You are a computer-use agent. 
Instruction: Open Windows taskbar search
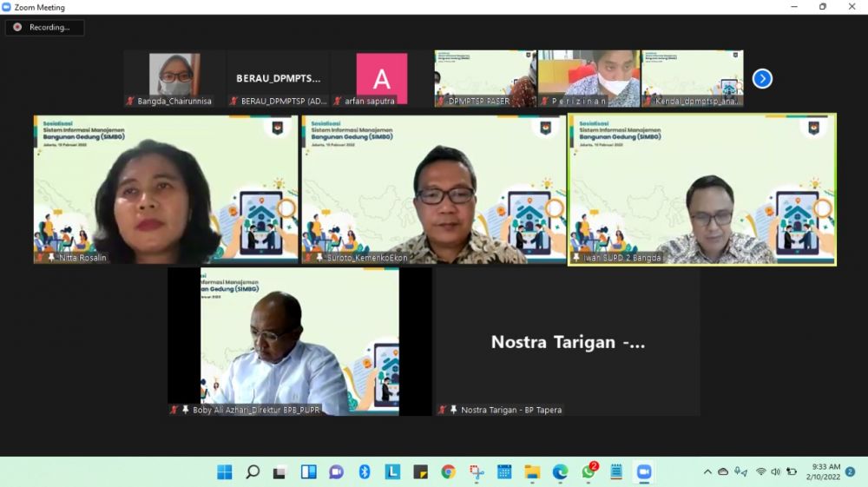coord(253,472)
